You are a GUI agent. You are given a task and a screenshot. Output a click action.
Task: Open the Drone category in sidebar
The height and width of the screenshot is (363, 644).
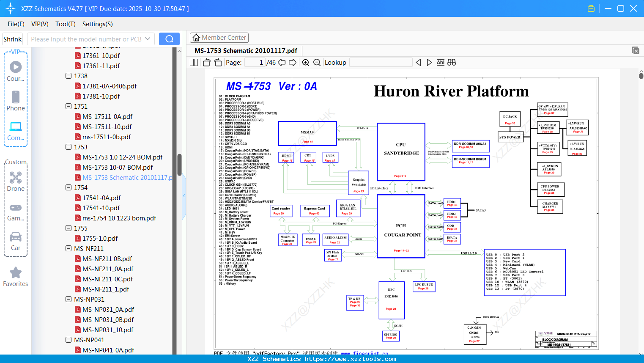click(16, 181)
